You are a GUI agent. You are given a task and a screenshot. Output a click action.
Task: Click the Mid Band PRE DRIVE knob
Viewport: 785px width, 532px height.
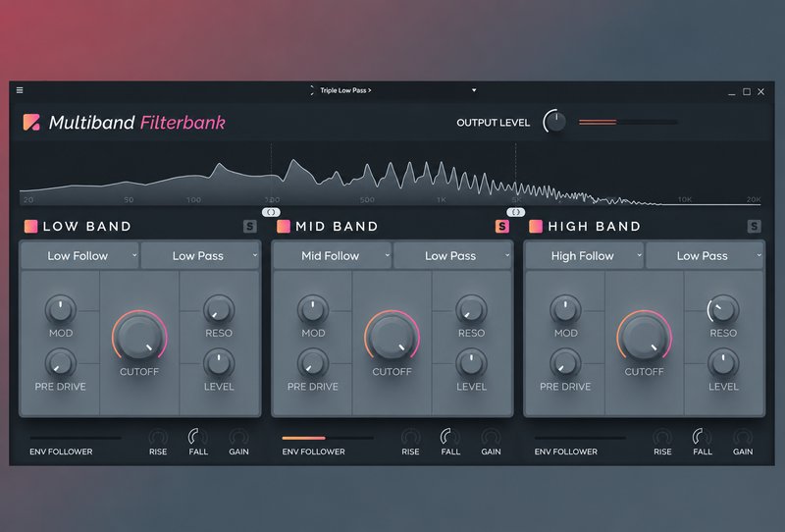point(313,363)
